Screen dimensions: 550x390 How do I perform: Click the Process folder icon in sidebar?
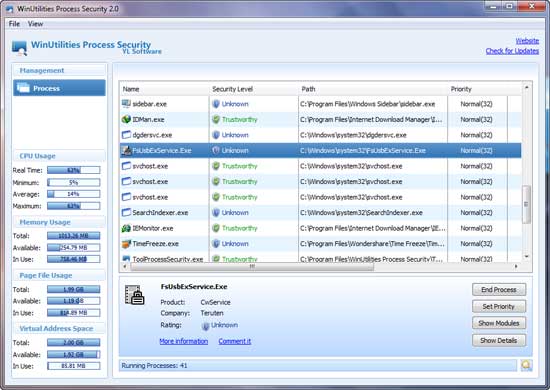coord(23,87)
